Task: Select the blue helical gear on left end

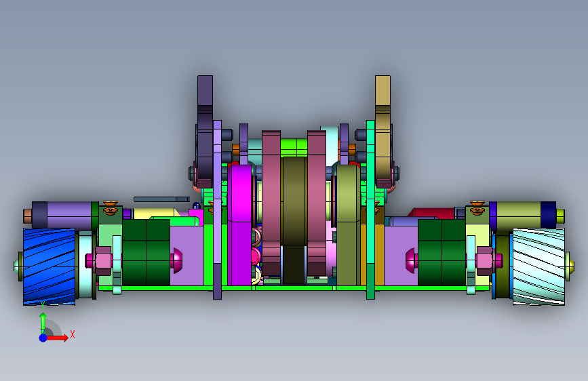Action: [x=49, y=266]
